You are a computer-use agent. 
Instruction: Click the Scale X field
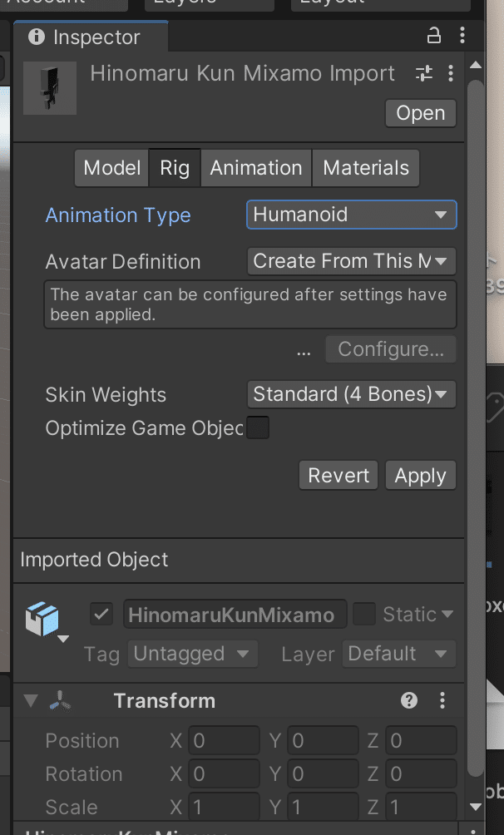(x=224, y=807)
